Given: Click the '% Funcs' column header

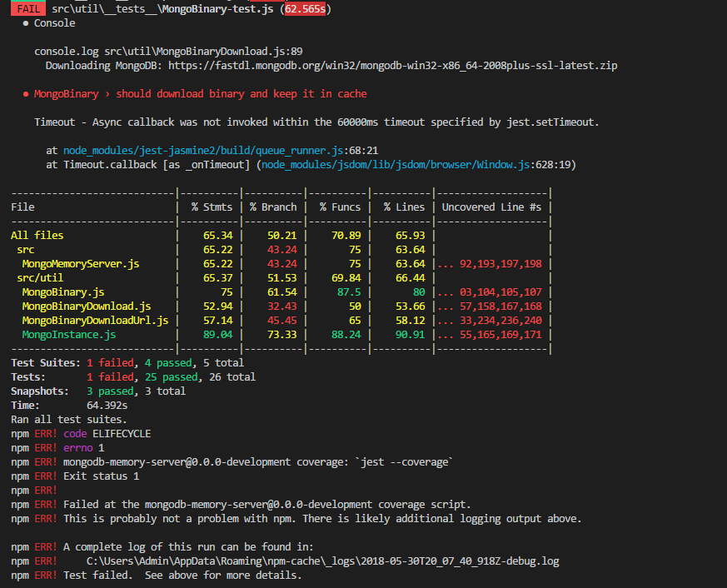Looking at the screenshot, I should (x=340, y=207).
